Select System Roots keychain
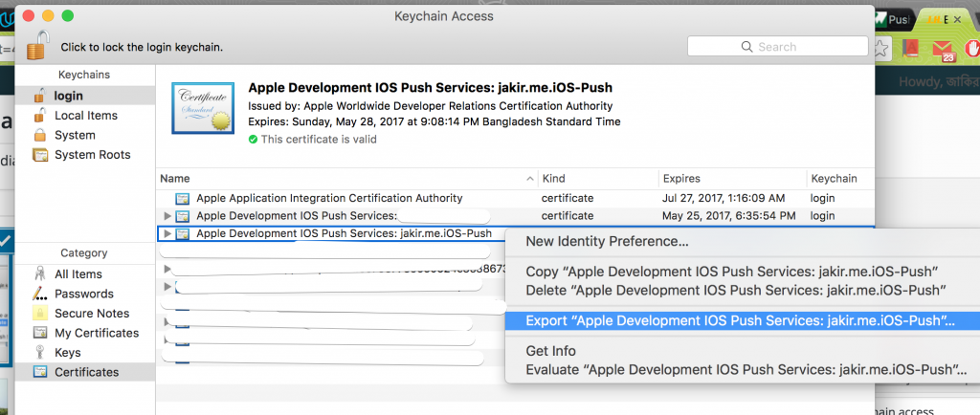 click(x=92, y=155)
